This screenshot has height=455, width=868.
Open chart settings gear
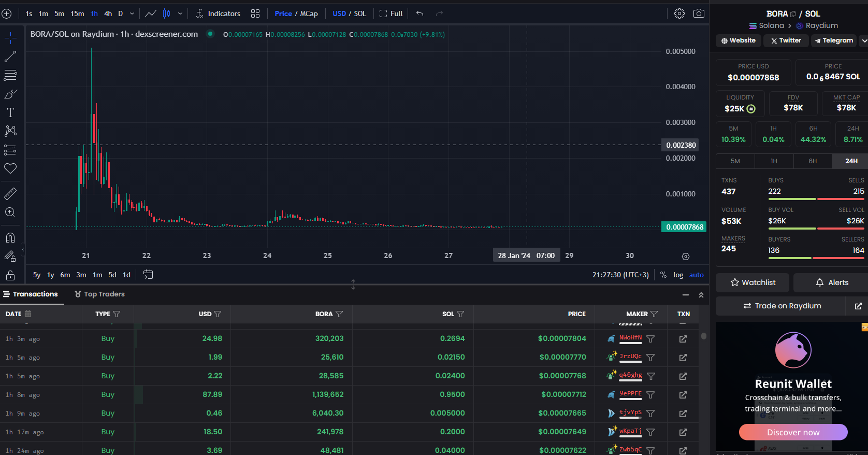tap(679, 14)
